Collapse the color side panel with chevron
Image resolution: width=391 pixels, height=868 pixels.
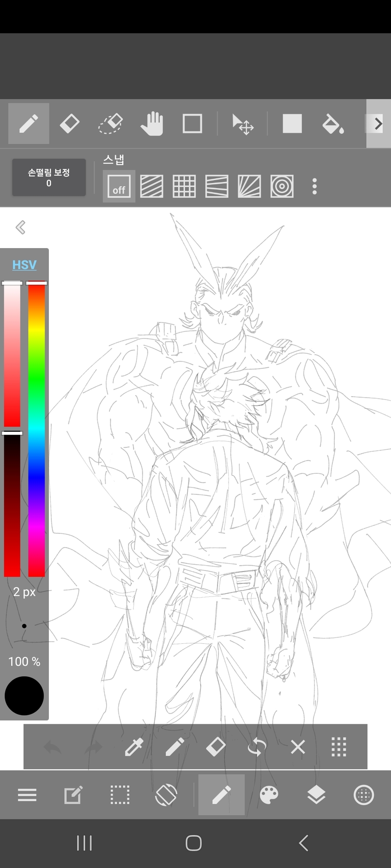21,227
